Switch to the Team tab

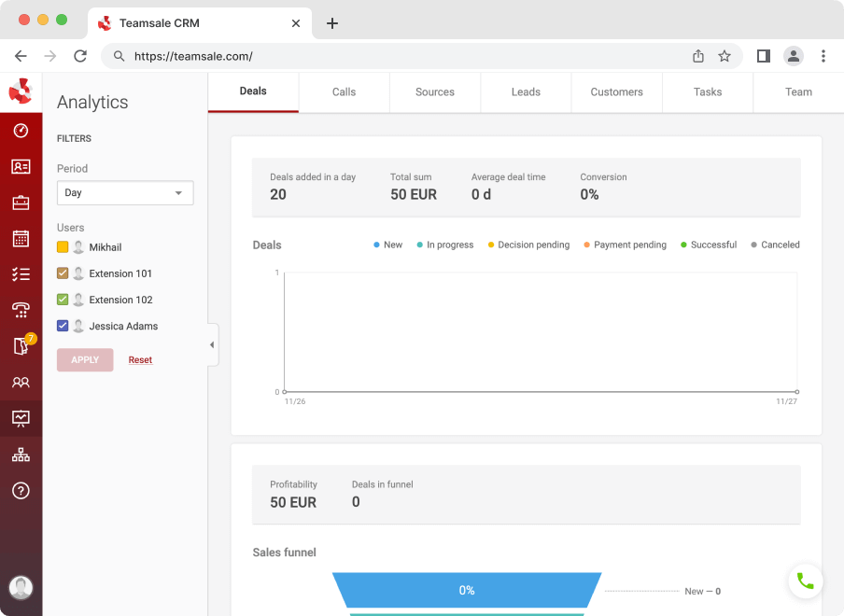coord(799,92)
